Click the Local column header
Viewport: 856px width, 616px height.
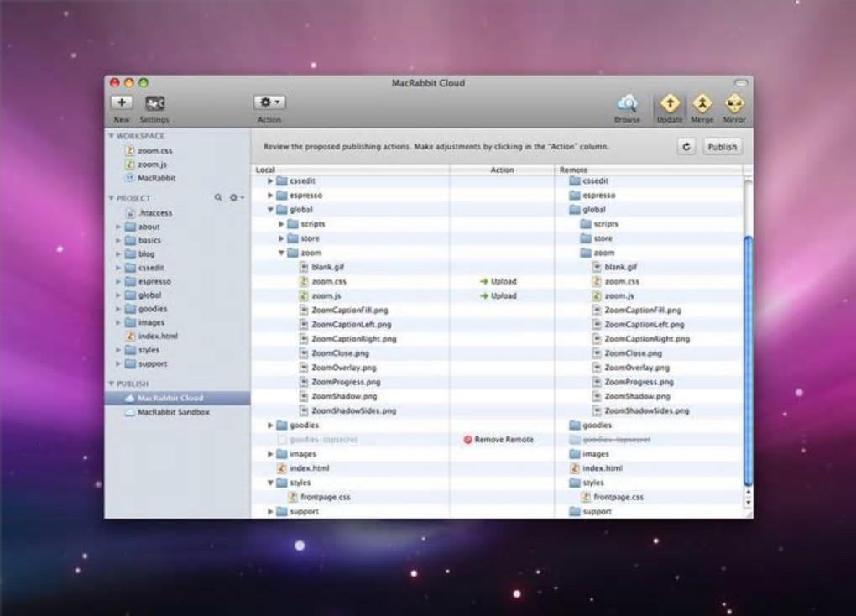[x=351, y=170]
